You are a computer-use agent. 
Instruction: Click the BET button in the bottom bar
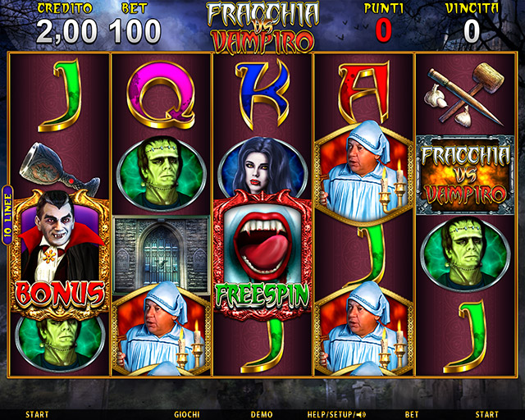point(412,414)
